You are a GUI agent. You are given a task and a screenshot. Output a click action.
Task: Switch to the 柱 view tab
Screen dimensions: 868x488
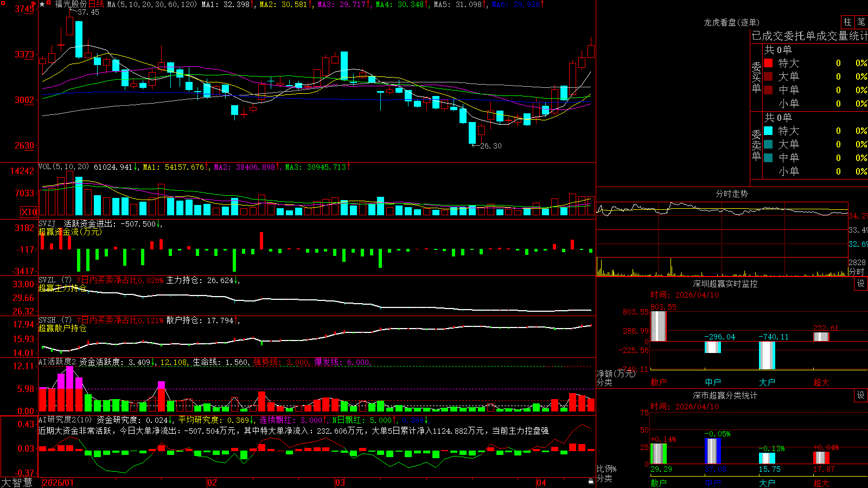coord(847,22)
